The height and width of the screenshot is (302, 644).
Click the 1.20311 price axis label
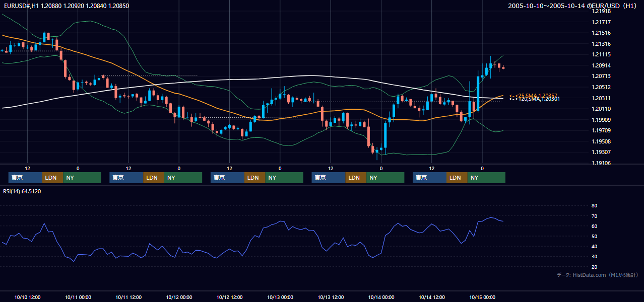click(x=602, y=98)
